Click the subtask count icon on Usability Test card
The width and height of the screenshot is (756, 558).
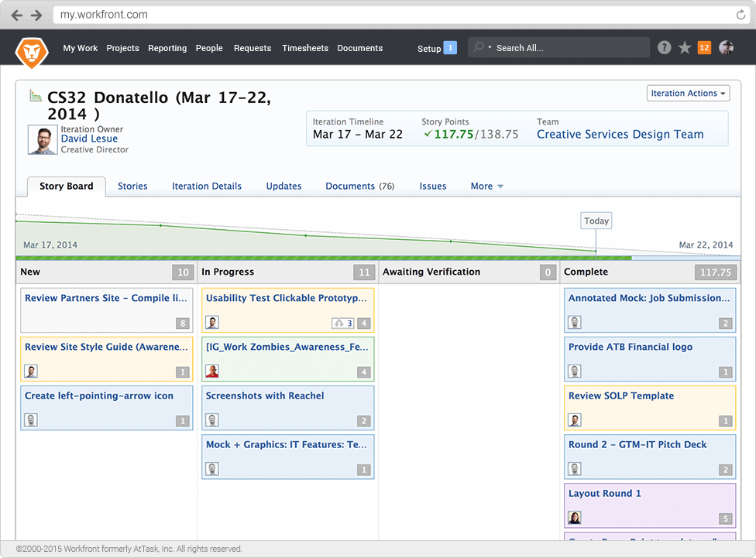tap(342, 324)
